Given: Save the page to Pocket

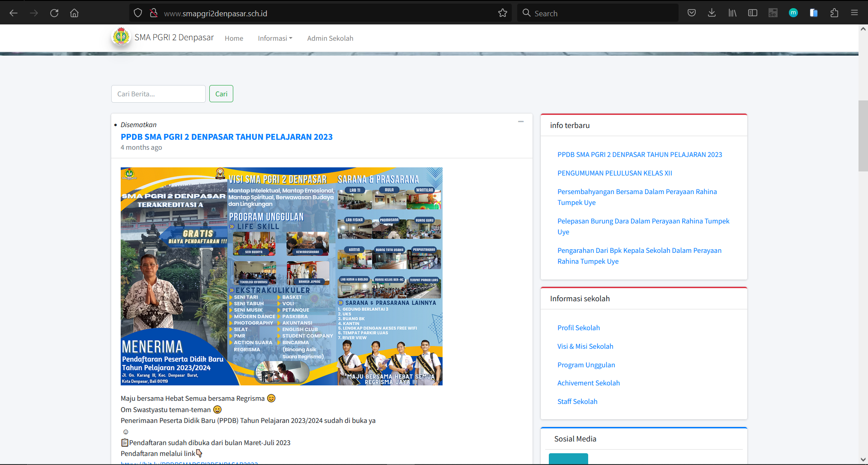Looking at the screenshot, I should click(x=692, y=13).
